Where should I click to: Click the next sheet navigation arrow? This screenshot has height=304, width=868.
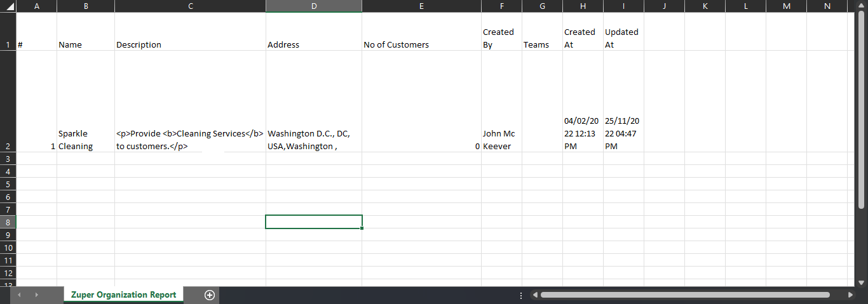point(36,295)
